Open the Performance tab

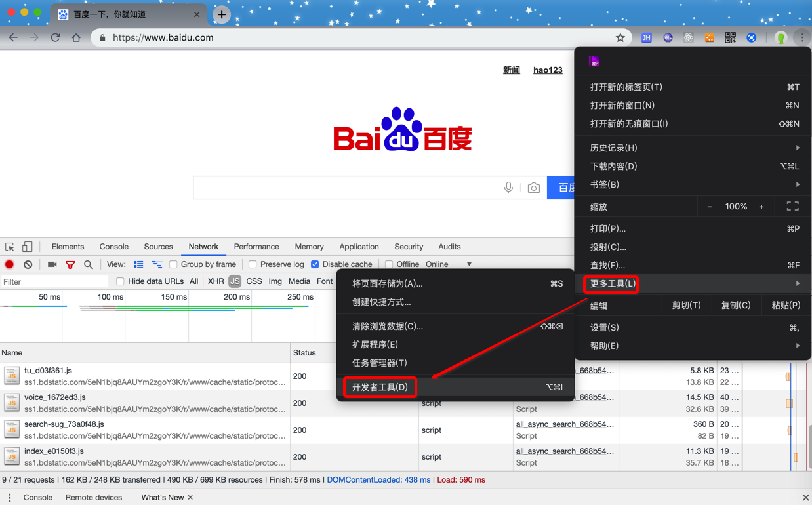[x=256, y=247]
